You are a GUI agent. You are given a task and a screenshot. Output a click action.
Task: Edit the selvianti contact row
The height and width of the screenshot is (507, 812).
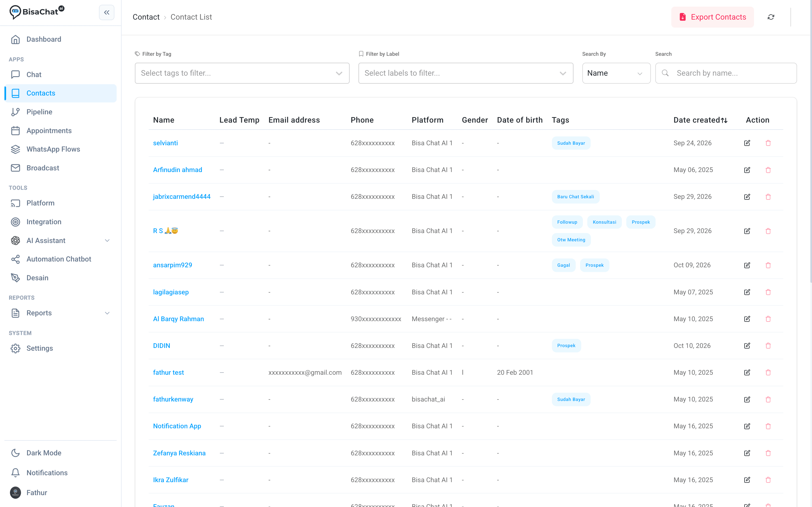(747, 143)
